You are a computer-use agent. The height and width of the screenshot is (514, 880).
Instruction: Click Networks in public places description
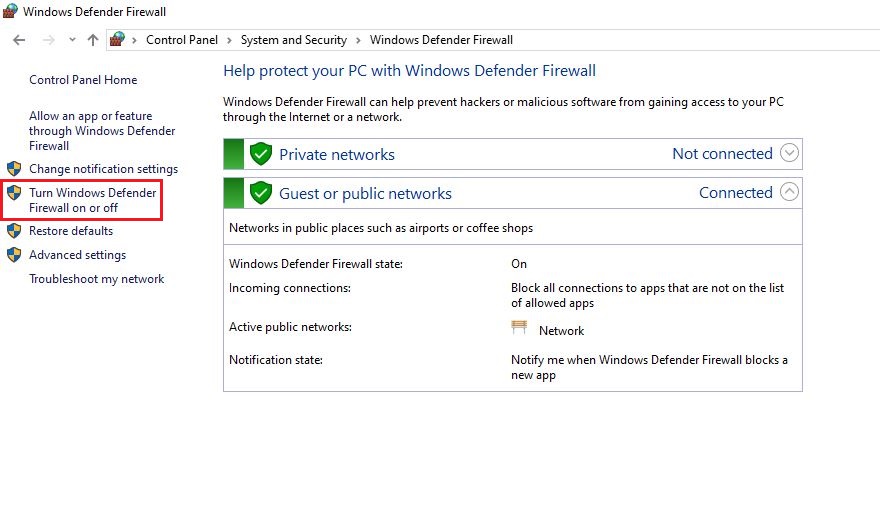[381, 228]
